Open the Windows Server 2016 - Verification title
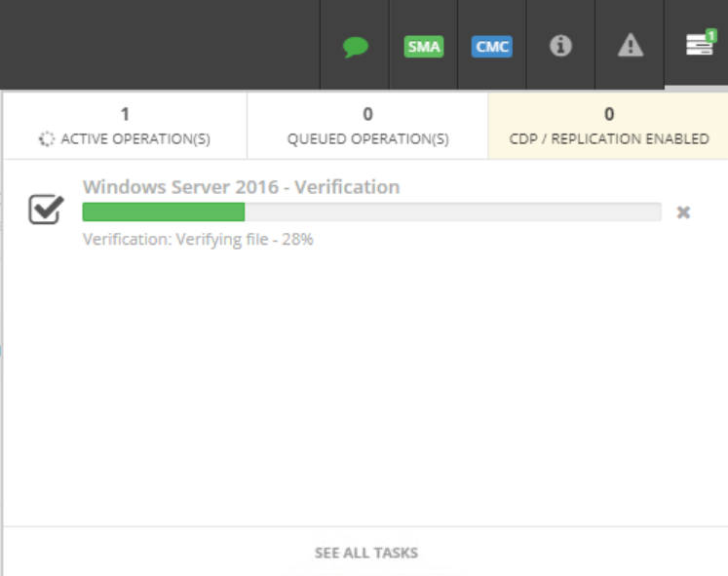The height and width of the screenshot is (576, 728). coord(241,187)
